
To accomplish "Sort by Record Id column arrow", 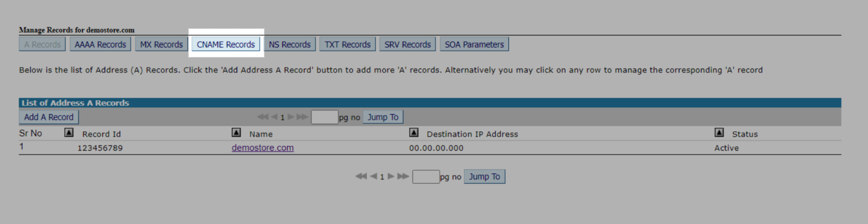I will coord(69,132).
